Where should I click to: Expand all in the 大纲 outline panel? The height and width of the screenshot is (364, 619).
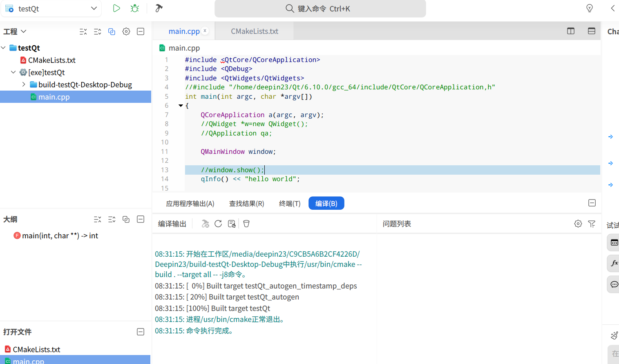click(x=112, y=220)
